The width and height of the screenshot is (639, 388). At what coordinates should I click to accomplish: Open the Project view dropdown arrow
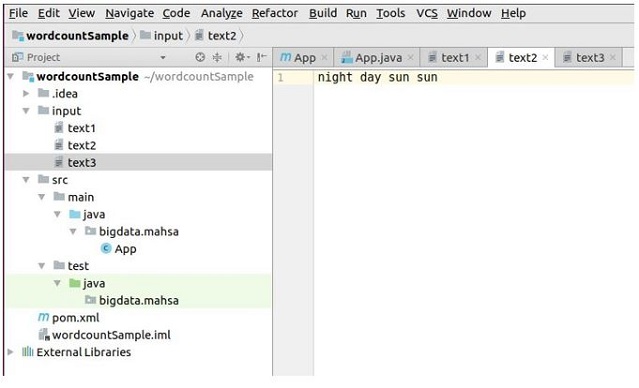coord(163,57)
